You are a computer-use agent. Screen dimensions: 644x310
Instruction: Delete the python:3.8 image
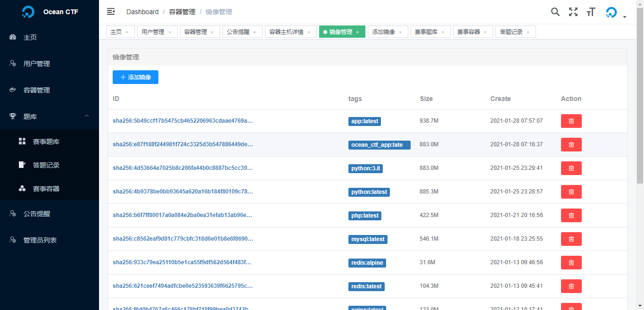point(571,168)
